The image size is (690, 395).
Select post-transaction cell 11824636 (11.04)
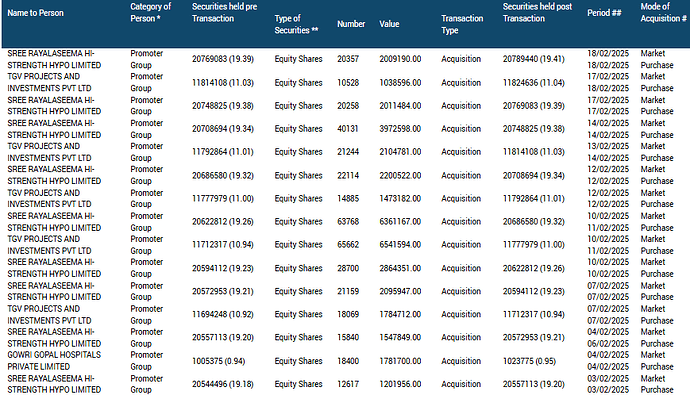(x=533, y=83)
